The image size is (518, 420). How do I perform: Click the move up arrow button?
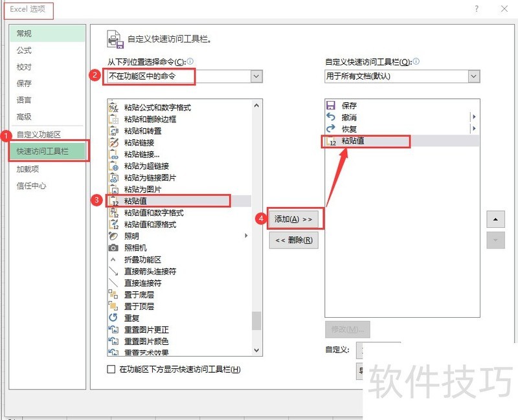[x=495, y=219]
